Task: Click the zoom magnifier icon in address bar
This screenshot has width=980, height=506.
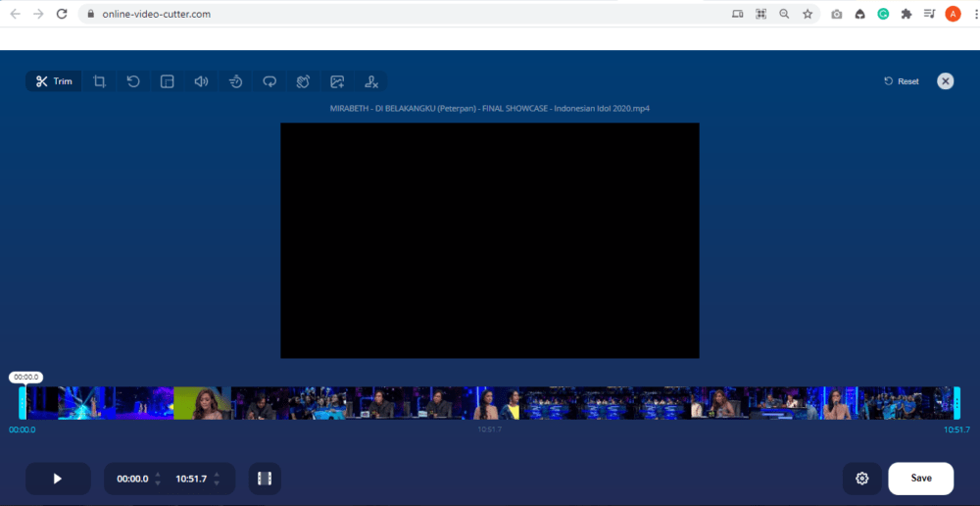Action: [784, 14]
